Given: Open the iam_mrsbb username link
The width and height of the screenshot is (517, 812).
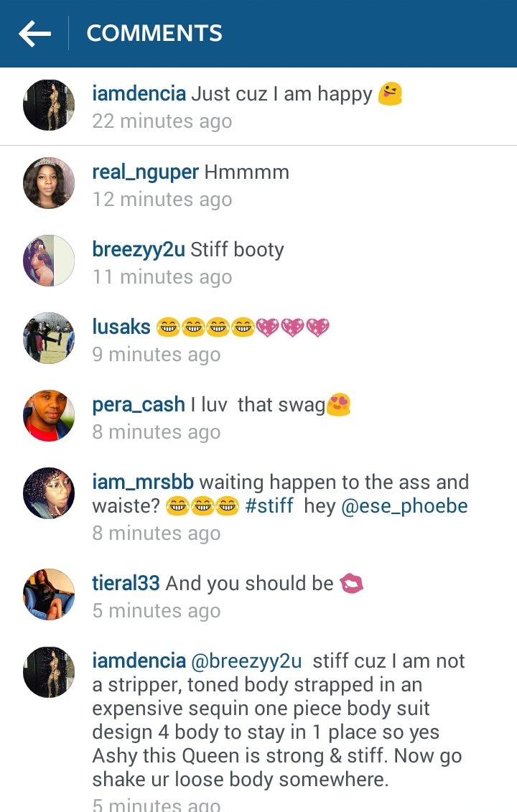Looking at the screenshot, I should point(143,482).
